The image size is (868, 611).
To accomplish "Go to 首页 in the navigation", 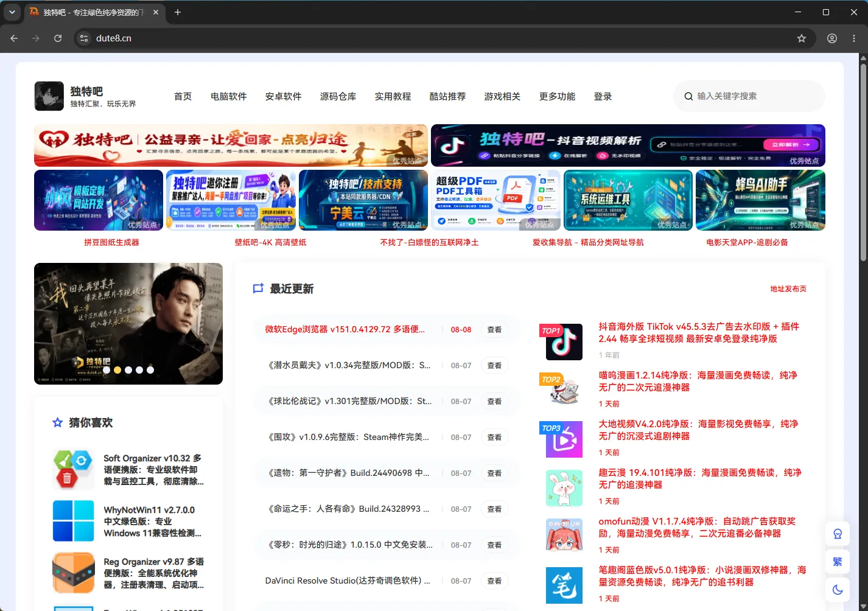I will point(183,97).
